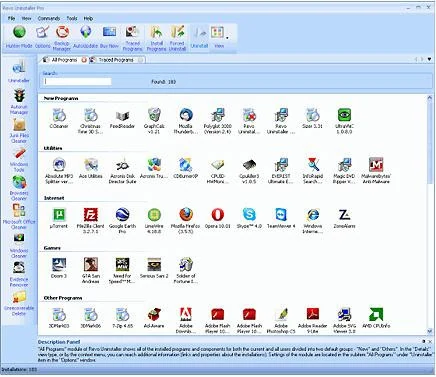The height and width of the screenshot is (377, 436).
Task: Click program list scrollbar up arrow
Action: point(429,98)
